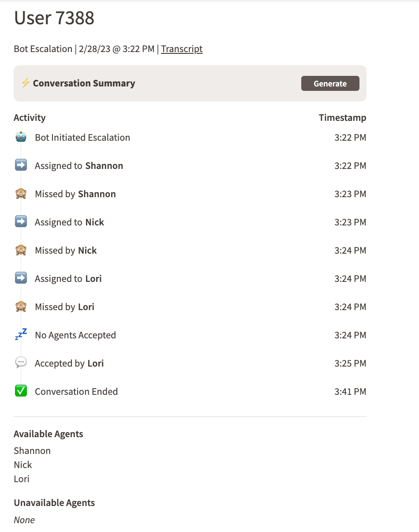Click the arrow icon next to Assigned to Nick
Image resolution: width=419 pixels, height=532 pixels.
[21, 222]
